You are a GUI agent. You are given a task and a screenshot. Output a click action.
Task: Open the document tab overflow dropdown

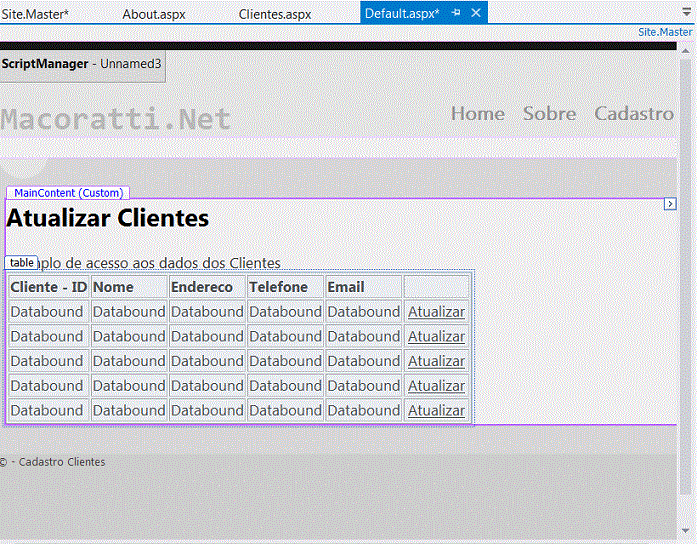(687, 13)
